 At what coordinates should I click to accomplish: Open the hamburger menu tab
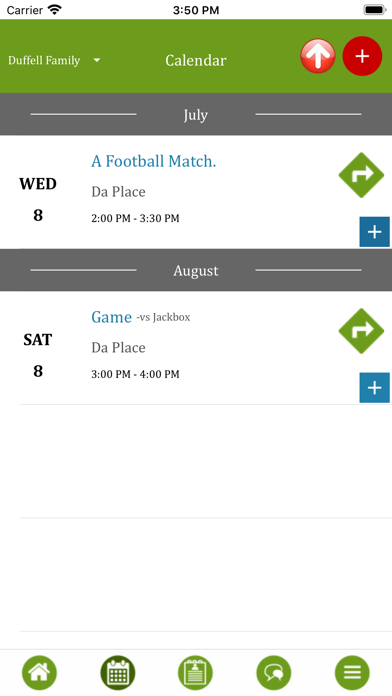pos(352,673)
